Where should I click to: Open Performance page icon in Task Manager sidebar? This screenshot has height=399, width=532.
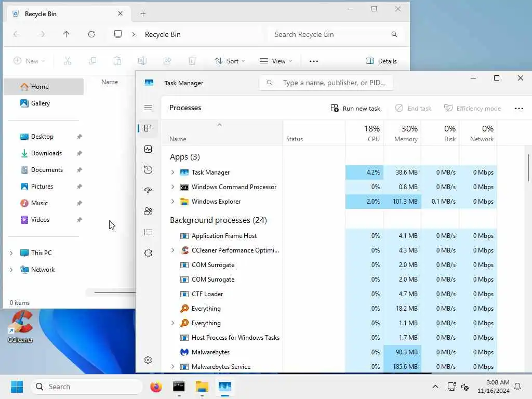(x=148, y=149)
